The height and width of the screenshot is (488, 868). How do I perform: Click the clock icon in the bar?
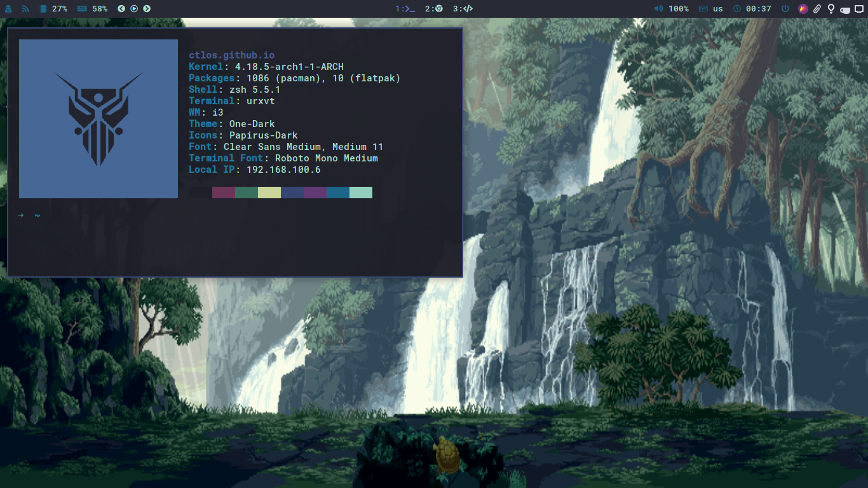(x=737, y=9)
